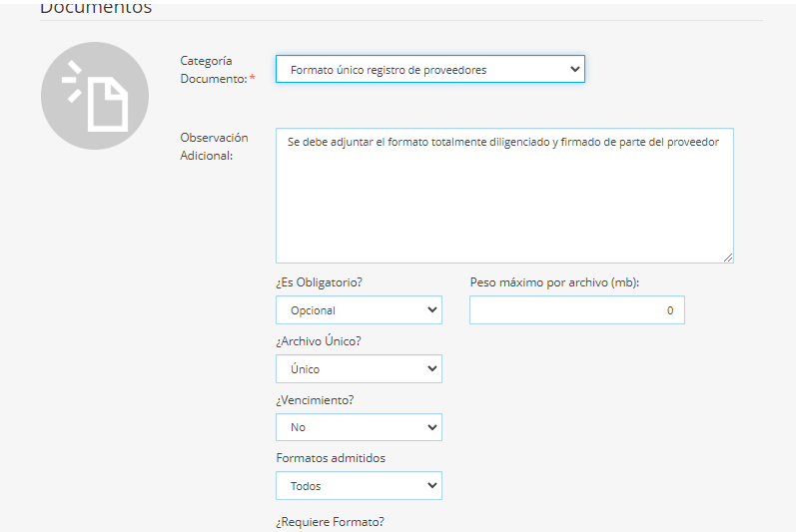Viewport: 796px width, 532px height.
Task: Click the Documentos section heading
Action: point(96,8)
